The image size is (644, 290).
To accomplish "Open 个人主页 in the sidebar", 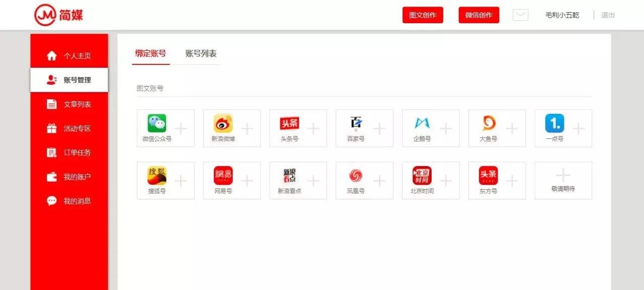I will click(69, 56).
